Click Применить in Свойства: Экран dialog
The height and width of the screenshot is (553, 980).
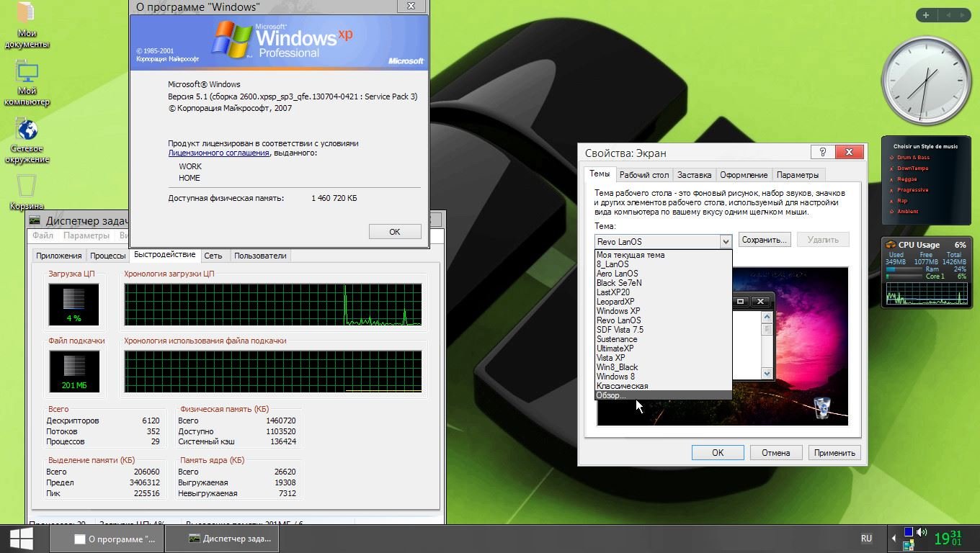tap(834, 452)
